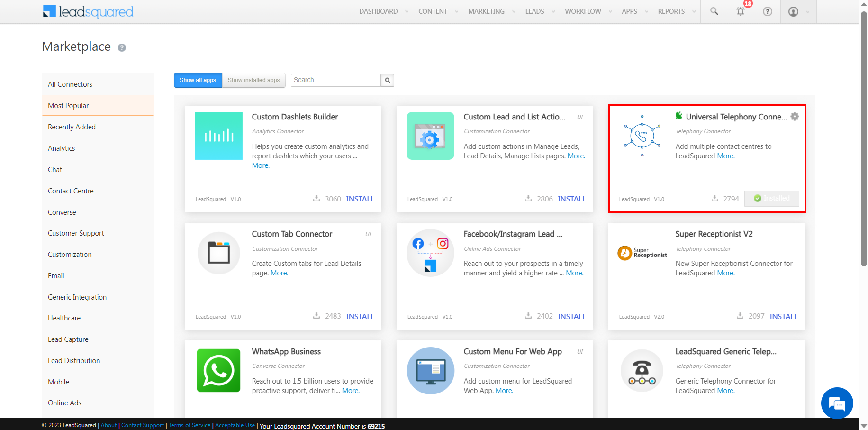Click the green plug icon on Universal Telephony
The height and width of the screenshot is (430, 868).
679,116
